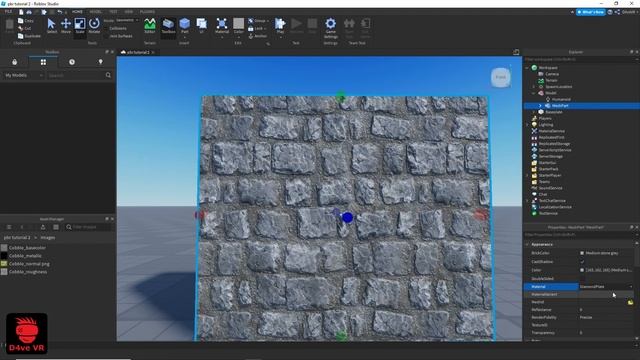Expand the SpawnLocation node
The width and height of the screenshot is (640, 360).
[x=533, y=87]
